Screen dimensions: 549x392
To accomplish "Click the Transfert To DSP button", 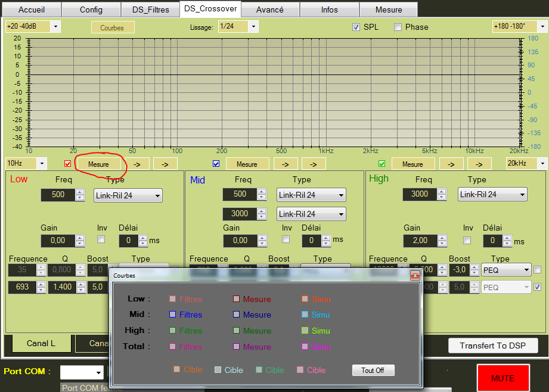I will click(493, 346).
